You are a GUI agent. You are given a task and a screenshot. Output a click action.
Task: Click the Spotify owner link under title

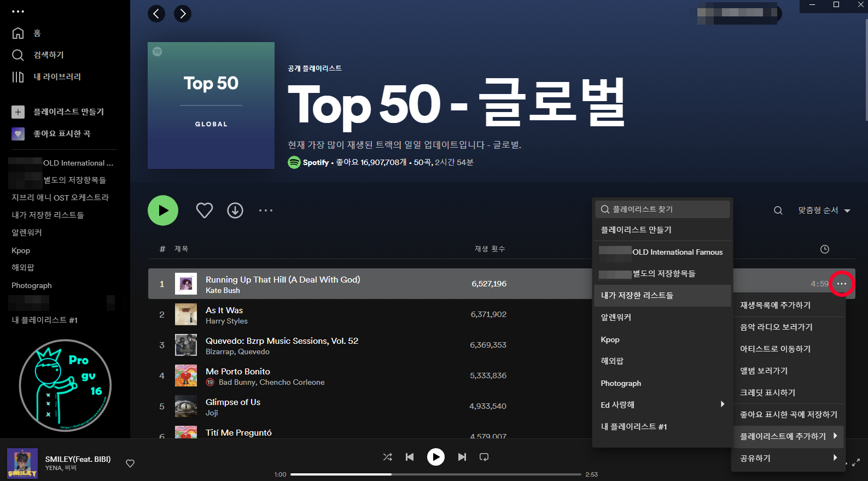pyautogui.click(x=316, y=162)
